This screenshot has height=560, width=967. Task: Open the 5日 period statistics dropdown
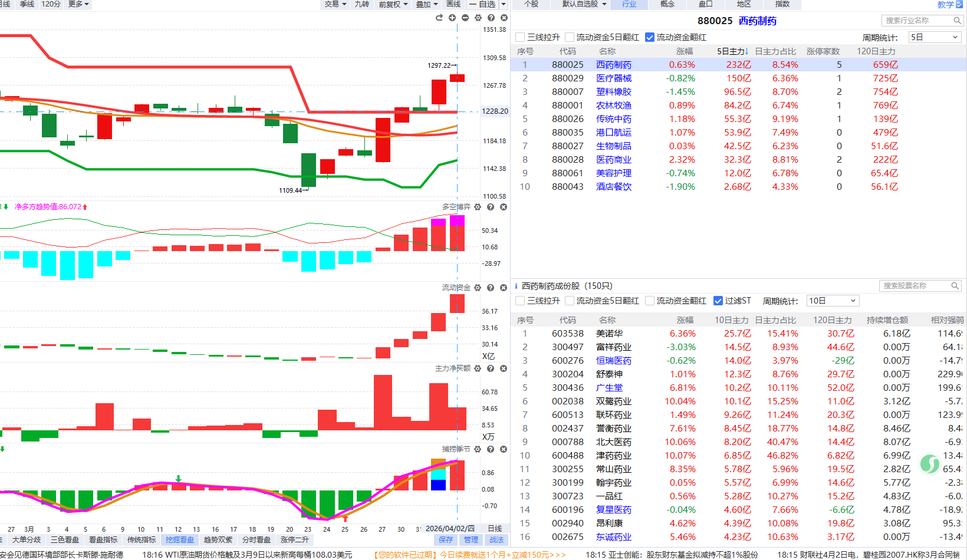935,37
